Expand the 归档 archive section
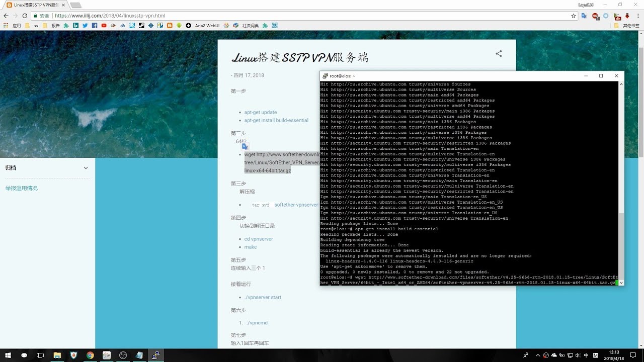 click(x=86, y=168)
